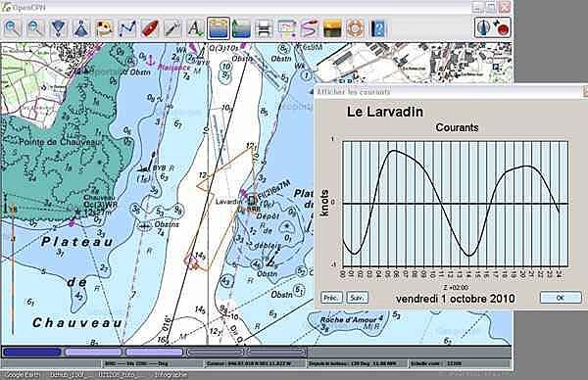Toggle chart text with the letter A icon

(195, 28)
